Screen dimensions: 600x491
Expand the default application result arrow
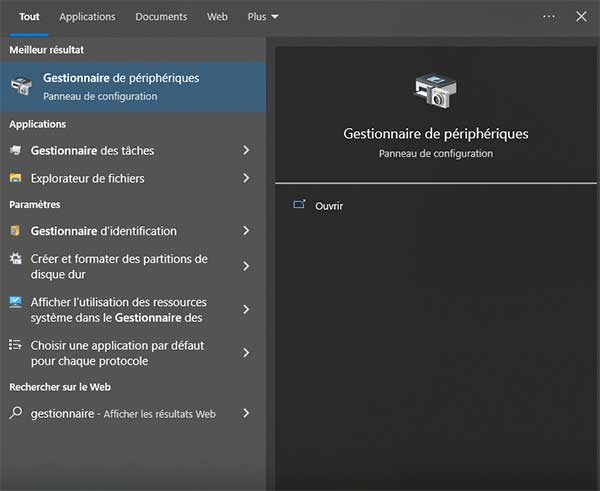point(246,352)
